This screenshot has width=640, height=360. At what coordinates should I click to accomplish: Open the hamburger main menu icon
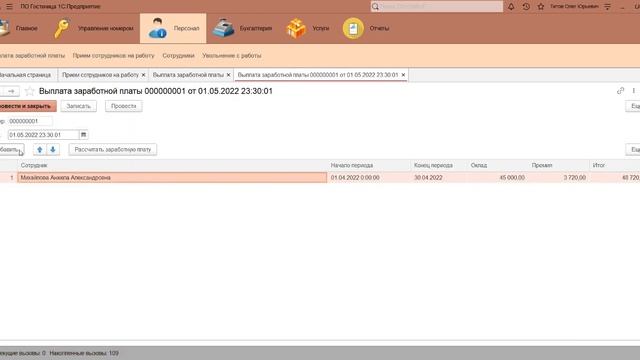click(9, 7)
